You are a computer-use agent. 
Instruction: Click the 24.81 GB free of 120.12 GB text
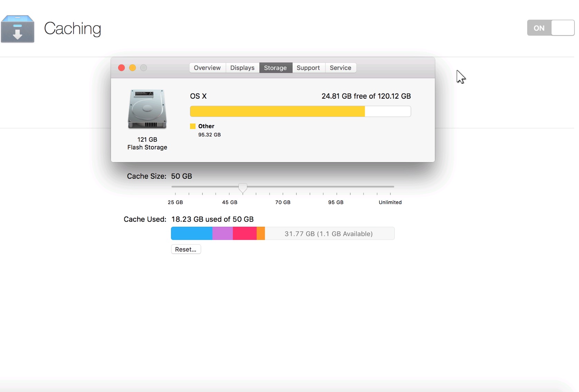pyautogui.click(x=366, y=96)
